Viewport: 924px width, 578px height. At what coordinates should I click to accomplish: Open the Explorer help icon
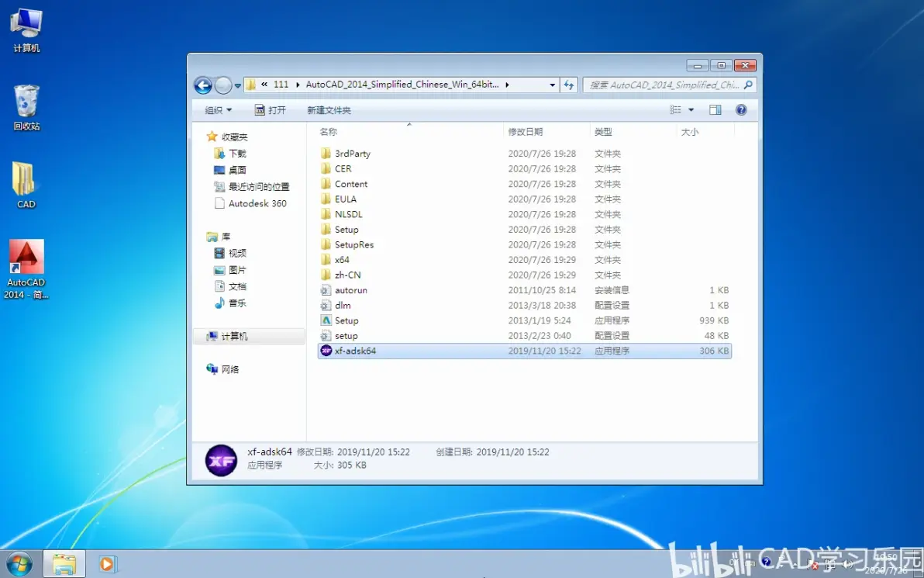pyautogui.click(x=741, y=109)
